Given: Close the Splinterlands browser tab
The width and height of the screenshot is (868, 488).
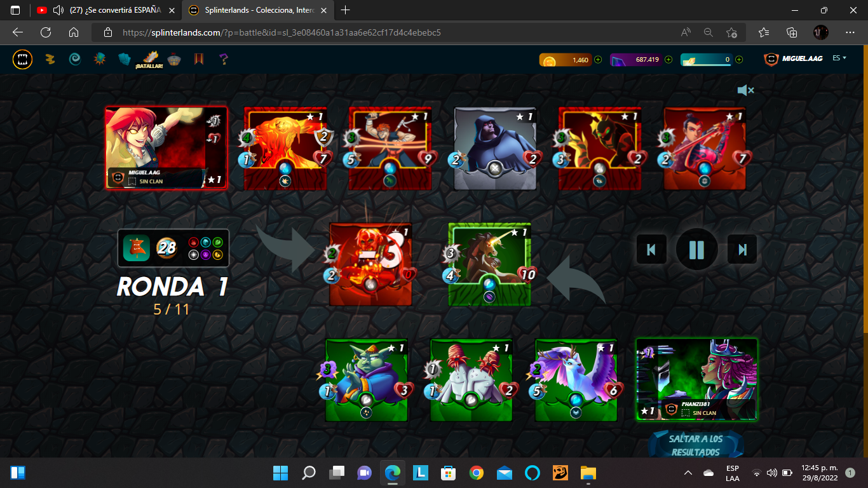Looking at the screenshot, I should click(x=324, y=10).
